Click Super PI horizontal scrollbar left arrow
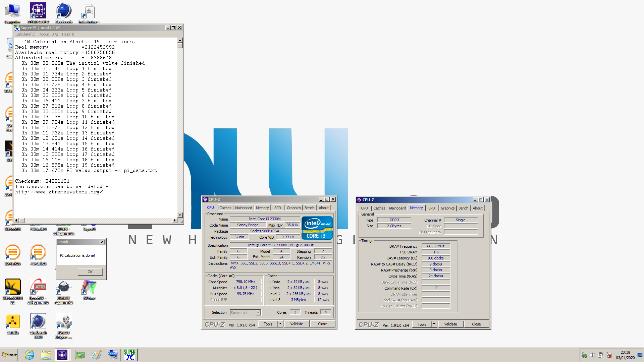Image resolution: width=644 pixels, height=362 pixels. click(x=16, y=220)
